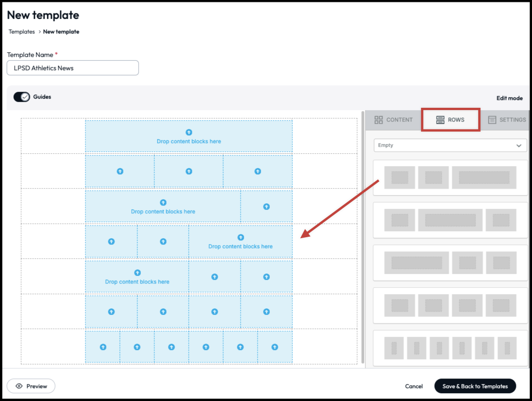Viewport: 532px width, 401px height.
Task: Click the canvas vertical scrollbar
Action: (x=364, y=229)
